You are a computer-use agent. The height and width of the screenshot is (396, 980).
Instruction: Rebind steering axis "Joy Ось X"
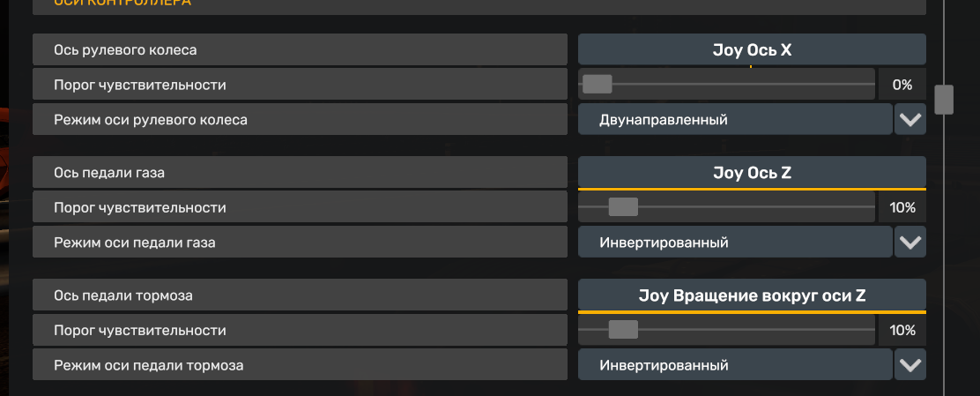point(752,49)
